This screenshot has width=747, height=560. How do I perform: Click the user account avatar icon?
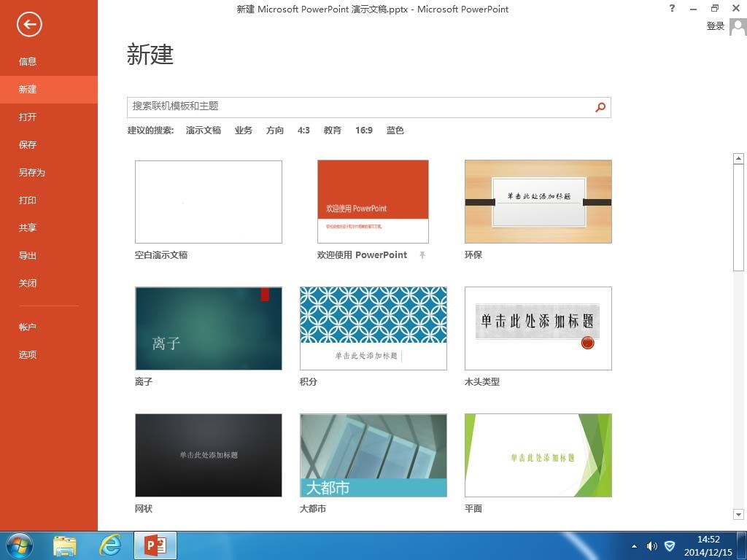click(738, 26)
